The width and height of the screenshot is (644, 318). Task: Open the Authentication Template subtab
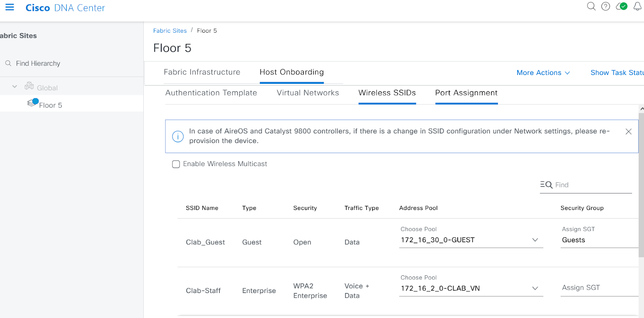pos(211,93)
